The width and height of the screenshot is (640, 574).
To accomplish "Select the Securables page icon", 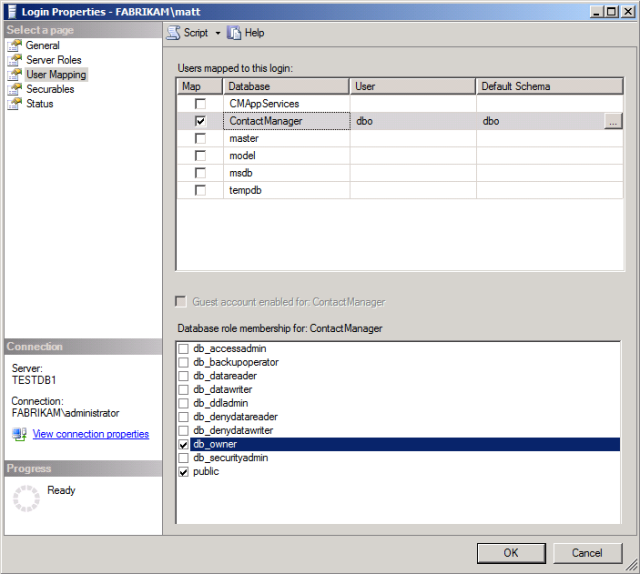I will (15, 89).
